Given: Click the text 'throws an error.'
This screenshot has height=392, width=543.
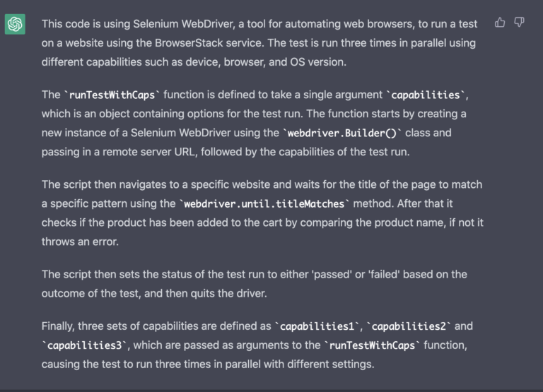Looking at the screenshot, I should (80, 242).
